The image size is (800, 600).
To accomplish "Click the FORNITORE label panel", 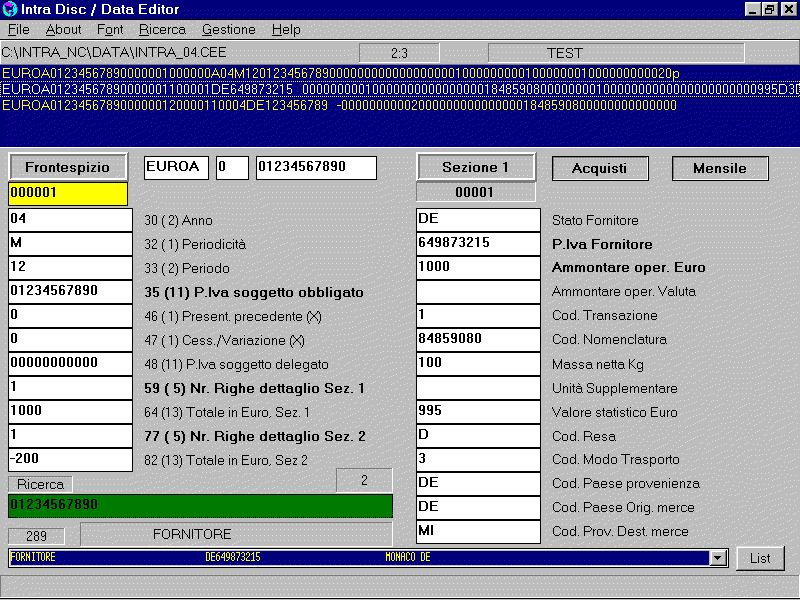I will [x=236, y=534].
